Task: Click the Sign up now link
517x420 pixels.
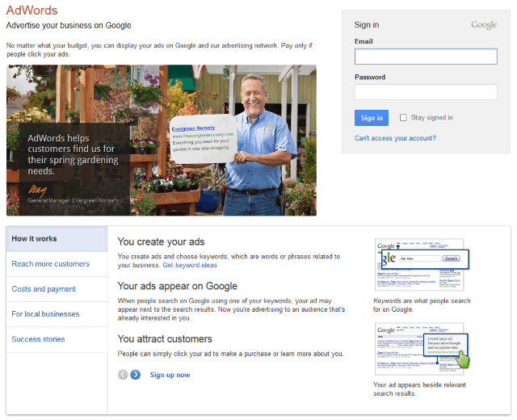Action: coord(170,375)
